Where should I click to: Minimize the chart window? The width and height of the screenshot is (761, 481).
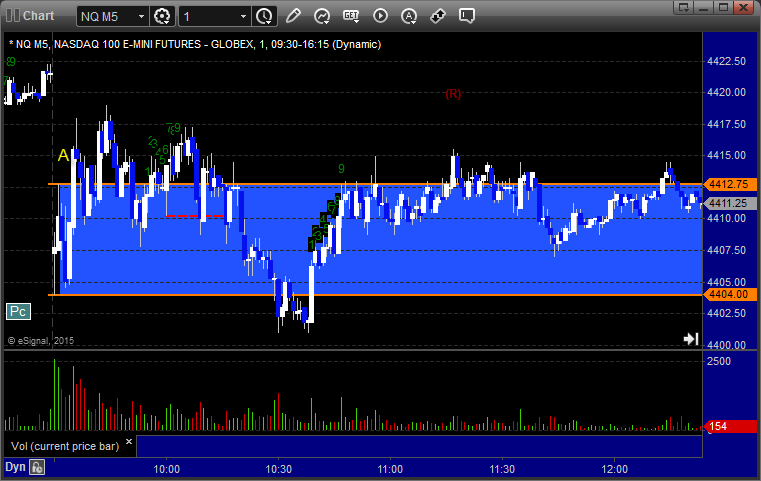tap(704, 7)
